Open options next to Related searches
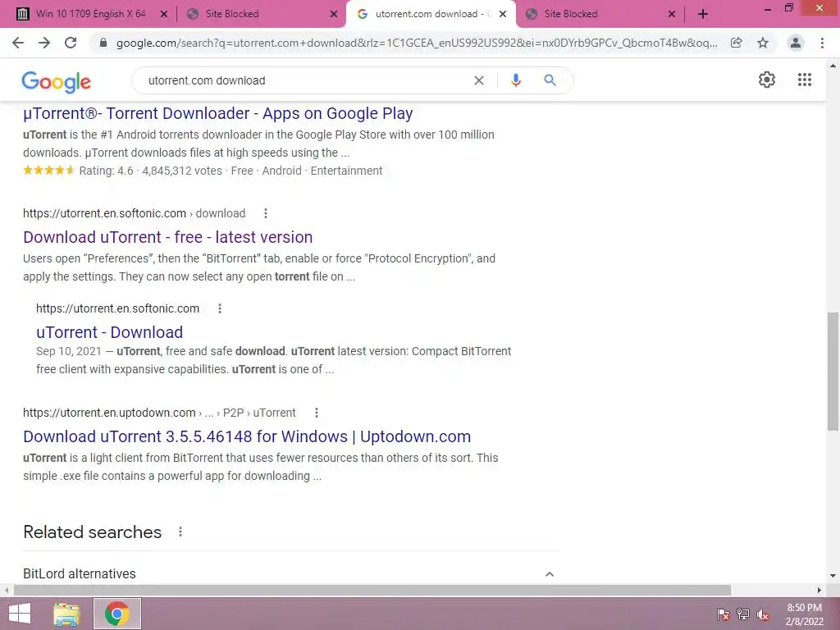 [180, 532]
